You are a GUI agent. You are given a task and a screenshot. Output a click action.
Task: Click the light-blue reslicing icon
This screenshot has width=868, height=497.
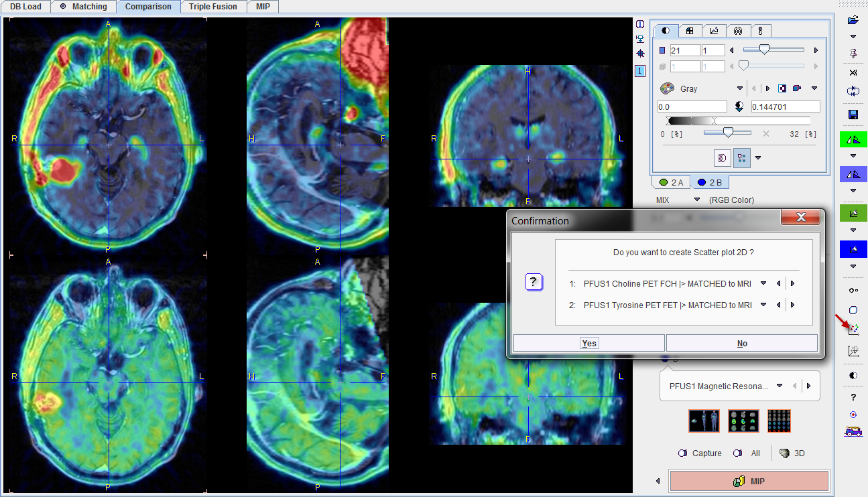(x=853, y=174)
